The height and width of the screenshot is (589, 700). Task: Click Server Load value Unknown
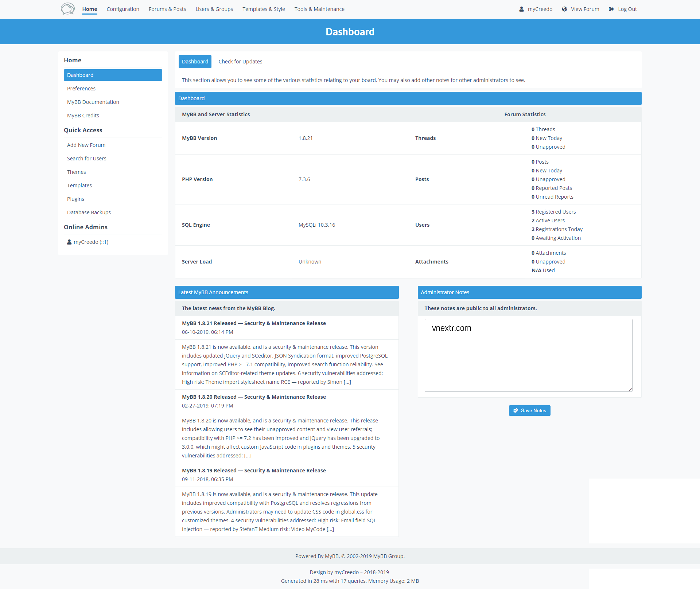[x=310, y=262]
